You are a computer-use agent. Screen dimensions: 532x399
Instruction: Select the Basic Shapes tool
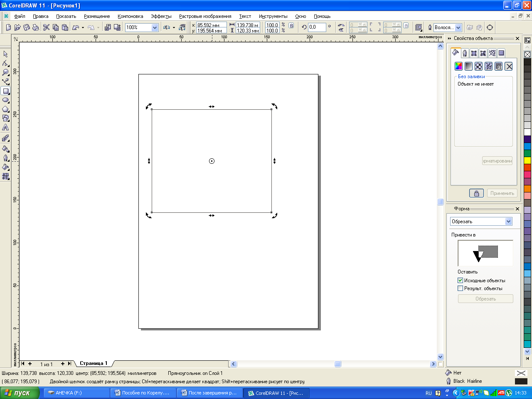point(5,118)
